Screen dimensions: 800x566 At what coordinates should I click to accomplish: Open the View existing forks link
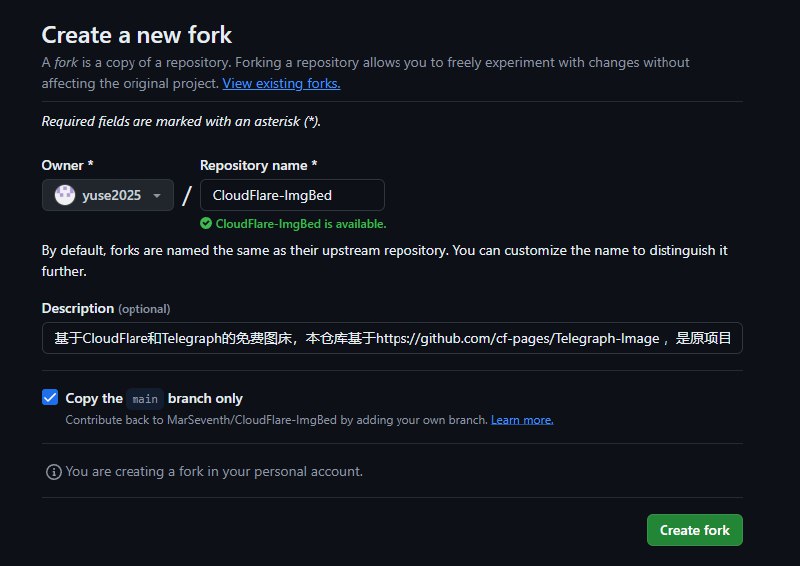tap(281, 83)
